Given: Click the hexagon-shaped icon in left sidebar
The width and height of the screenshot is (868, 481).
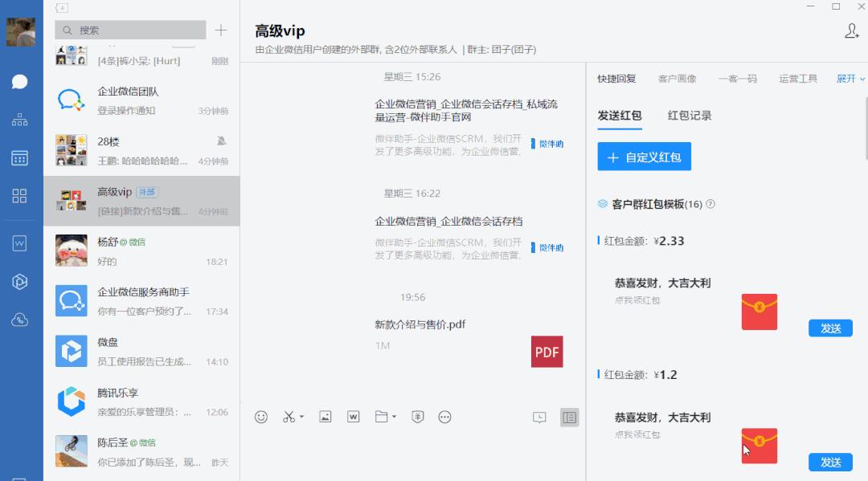Looking at the screenshot, I should pyautogui.click(x=19, y=281).
